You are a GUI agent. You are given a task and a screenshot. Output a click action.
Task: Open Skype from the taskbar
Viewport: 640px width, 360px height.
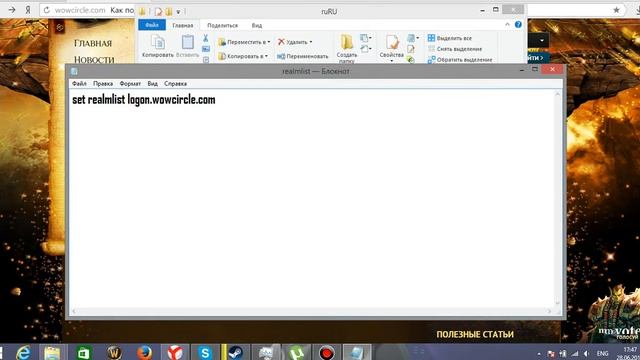[205, 353]
